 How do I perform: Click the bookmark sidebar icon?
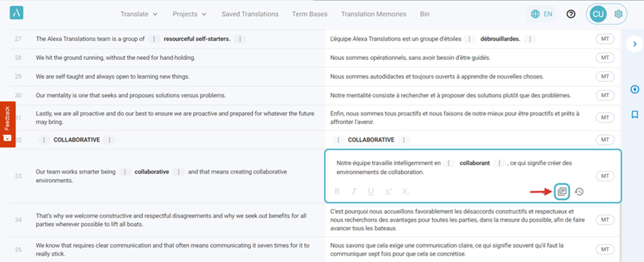point(635,114)
